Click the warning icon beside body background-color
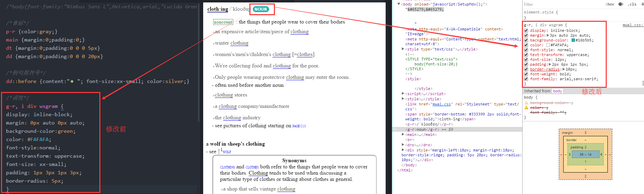 [526, 103]
